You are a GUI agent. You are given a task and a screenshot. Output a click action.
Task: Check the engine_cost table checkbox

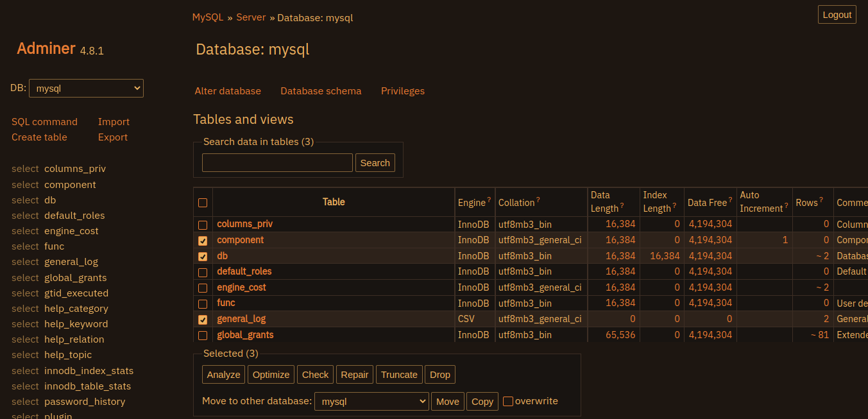click(x=203, y=288)
